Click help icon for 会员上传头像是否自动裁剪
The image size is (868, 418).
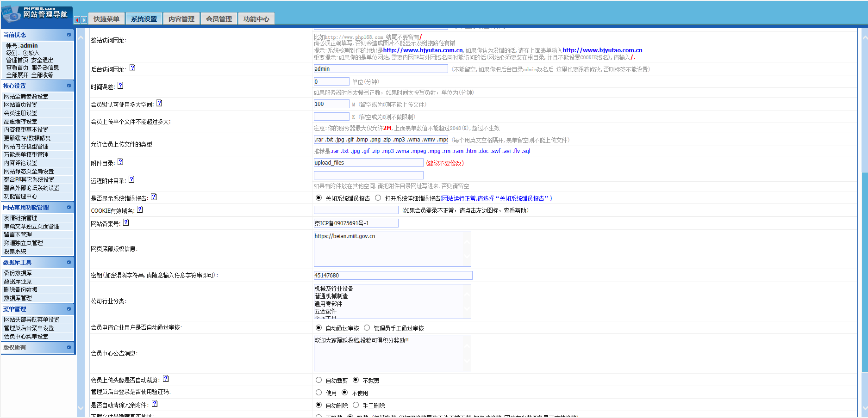166,379
